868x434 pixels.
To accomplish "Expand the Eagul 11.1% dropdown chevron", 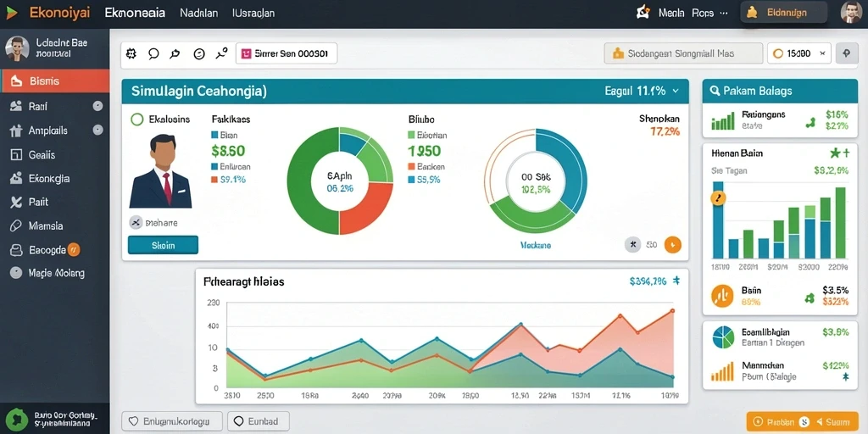I will coord(675,92).
